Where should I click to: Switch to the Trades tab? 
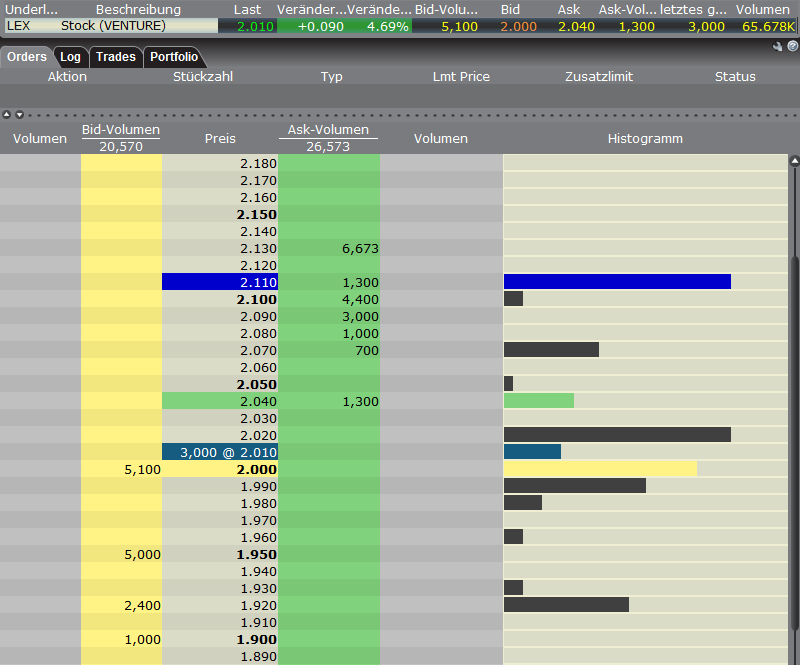116,57
